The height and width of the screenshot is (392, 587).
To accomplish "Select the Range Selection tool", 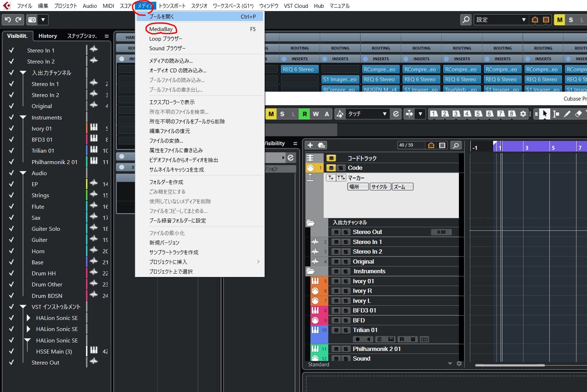I will [556, 114].
